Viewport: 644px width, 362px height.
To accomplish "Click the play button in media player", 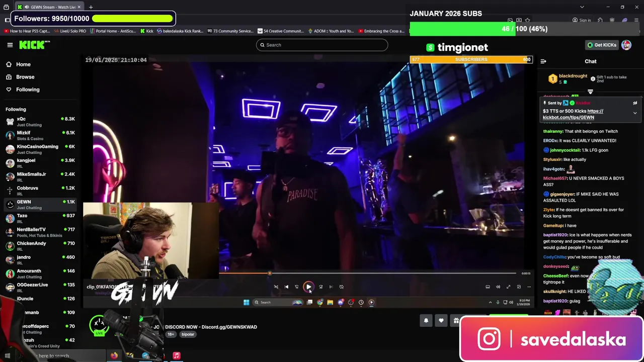I will tap(308, 287).
